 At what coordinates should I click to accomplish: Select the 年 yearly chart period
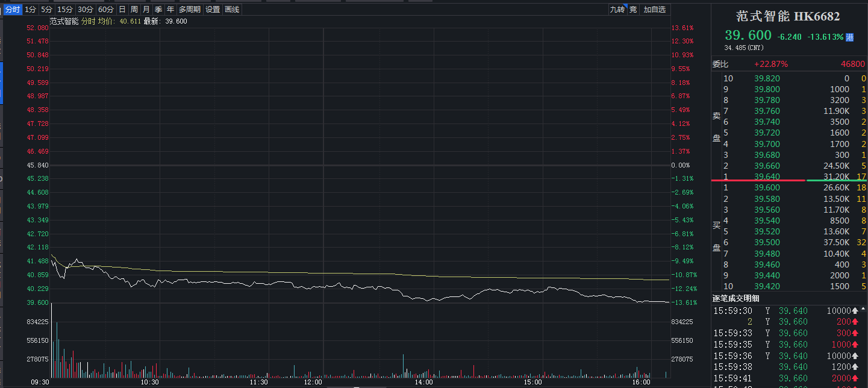click(x=169, y=9)
